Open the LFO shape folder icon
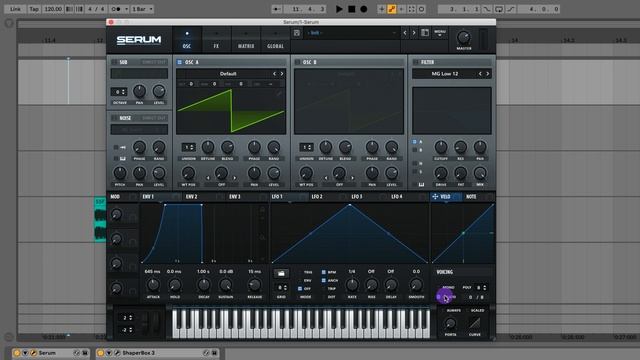This screenshot has height=360, width=640. click(x=281, y=273)
